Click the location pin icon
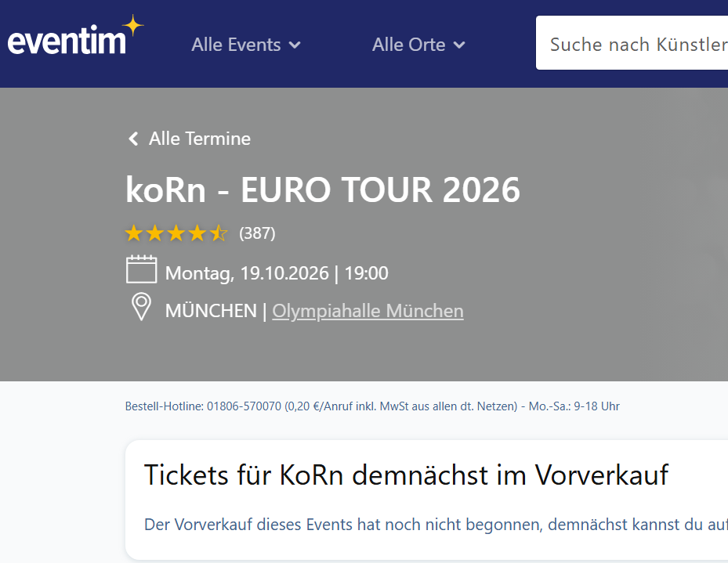Image resolution: width=728 pixels, height=563 pixels. tap(141, 306)
